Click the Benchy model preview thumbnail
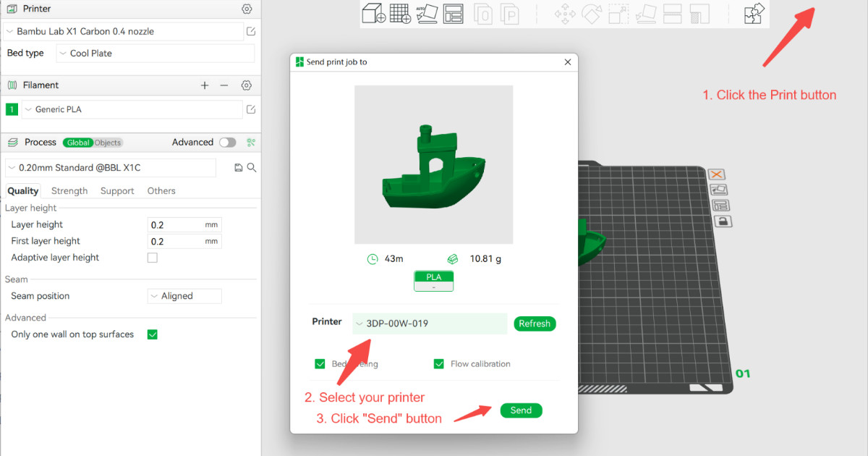 click(434, 164)
